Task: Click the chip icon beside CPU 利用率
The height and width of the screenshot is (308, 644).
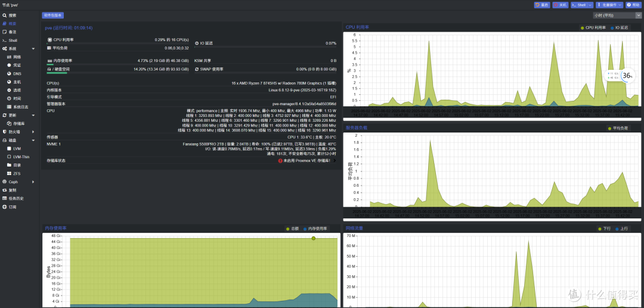Action: (x=49, y=40)
